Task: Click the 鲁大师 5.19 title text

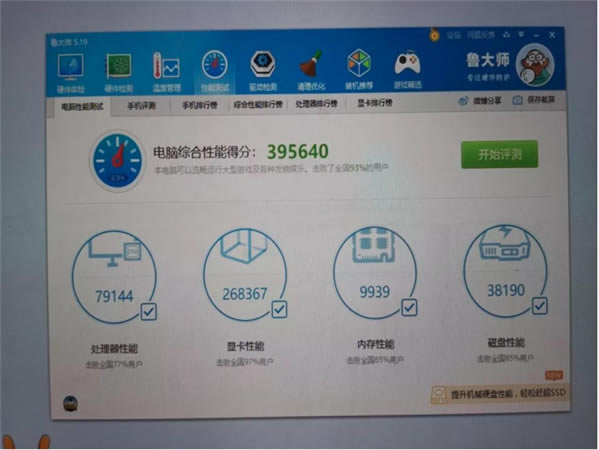Action: tap(69, 42)
